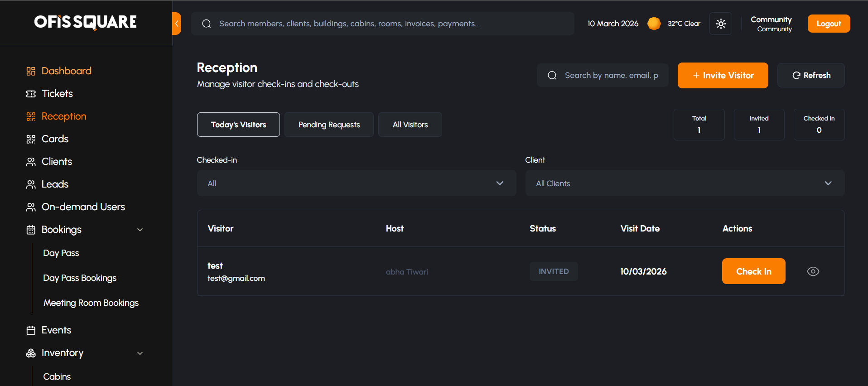The height and width of the screenshot is (386, 868).
Task: Open the All Clients dropdown
Action: (x=685, y=183)
